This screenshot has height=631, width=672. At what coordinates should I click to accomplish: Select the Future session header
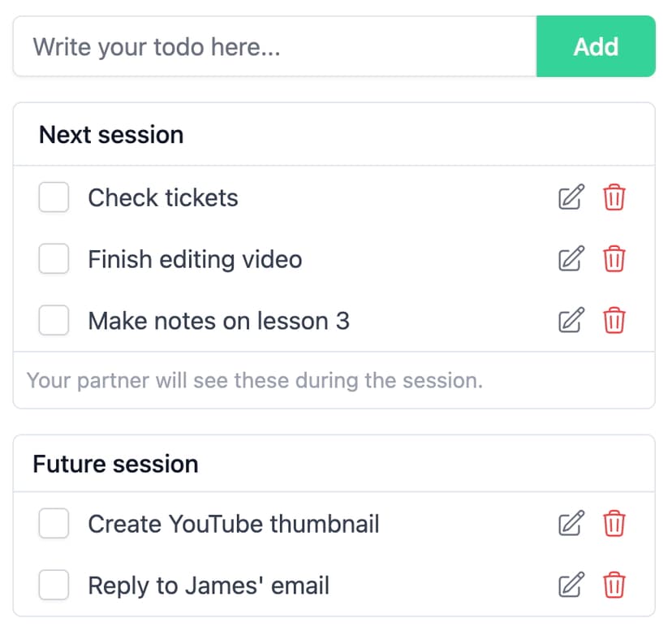(x=115, y=464)
